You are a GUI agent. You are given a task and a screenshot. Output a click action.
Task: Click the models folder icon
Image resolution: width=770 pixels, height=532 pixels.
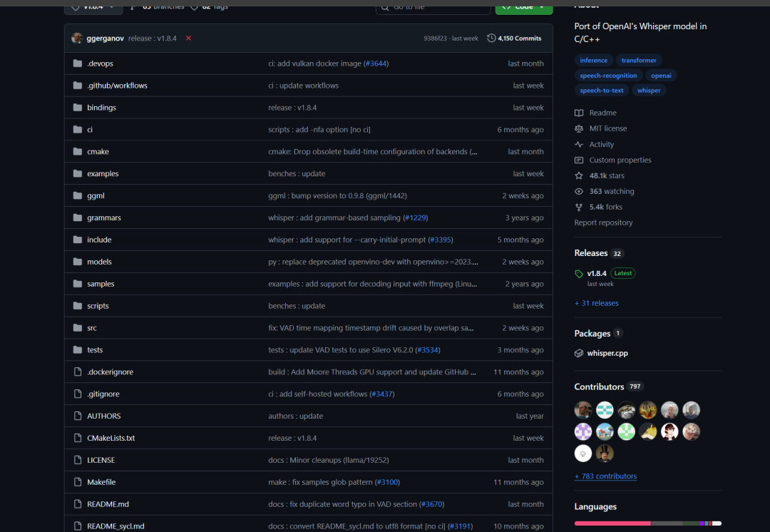click(78, 262)
